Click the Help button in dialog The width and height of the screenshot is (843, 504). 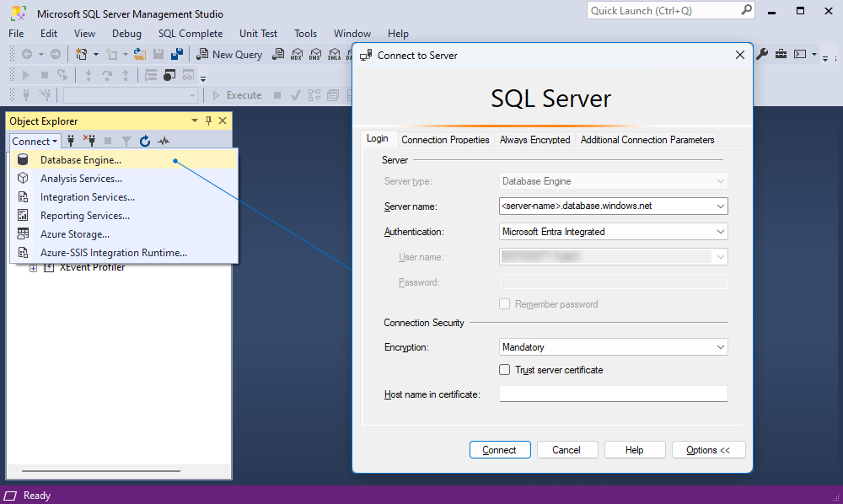point(635,450)
